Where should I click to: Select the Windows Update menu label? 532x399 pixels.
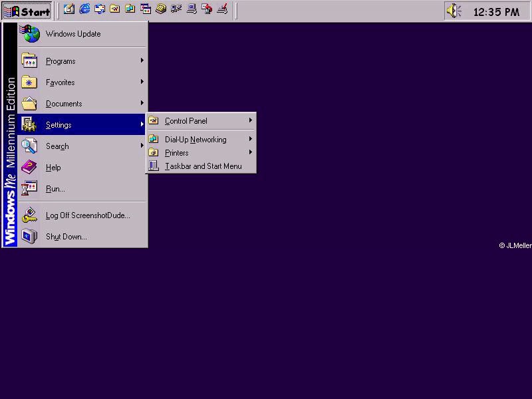pyautogui.click(x=73, y=34)
